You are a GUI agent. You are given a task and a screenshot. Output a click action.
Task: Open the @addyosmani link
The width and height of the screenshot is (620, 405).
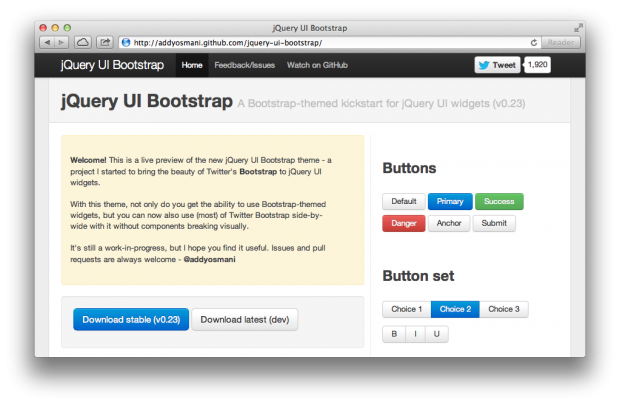[x=210, y=259]
